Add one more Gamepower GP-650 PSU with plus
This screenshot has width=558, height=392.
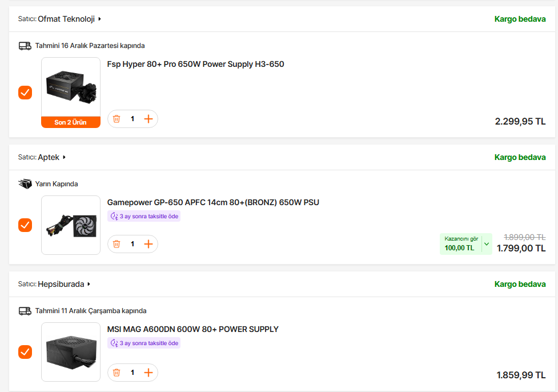[x=148, y=244]
